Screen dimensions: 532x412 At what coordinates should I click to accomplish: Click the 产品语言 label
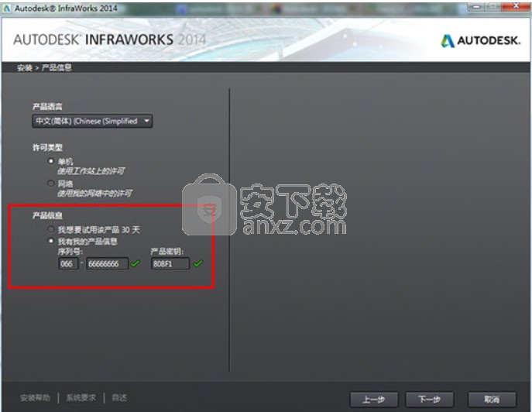point(47,107)
